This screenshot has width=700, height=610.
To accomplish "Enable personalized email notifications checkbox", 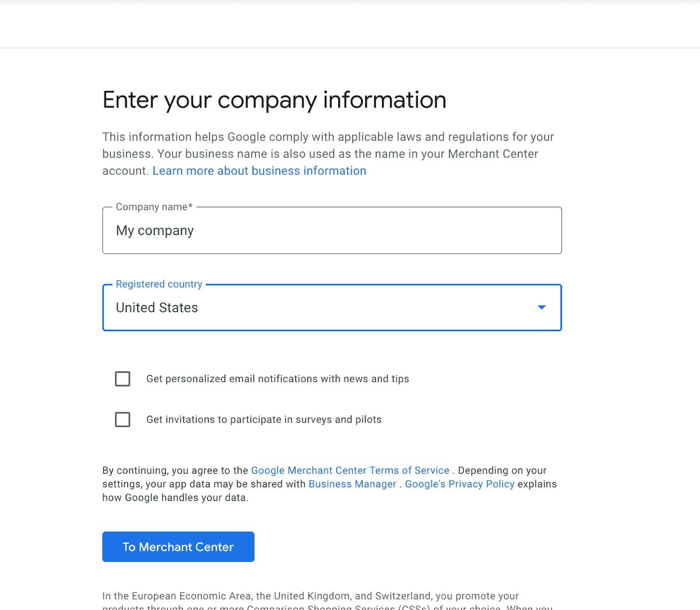I will [122, 379].
